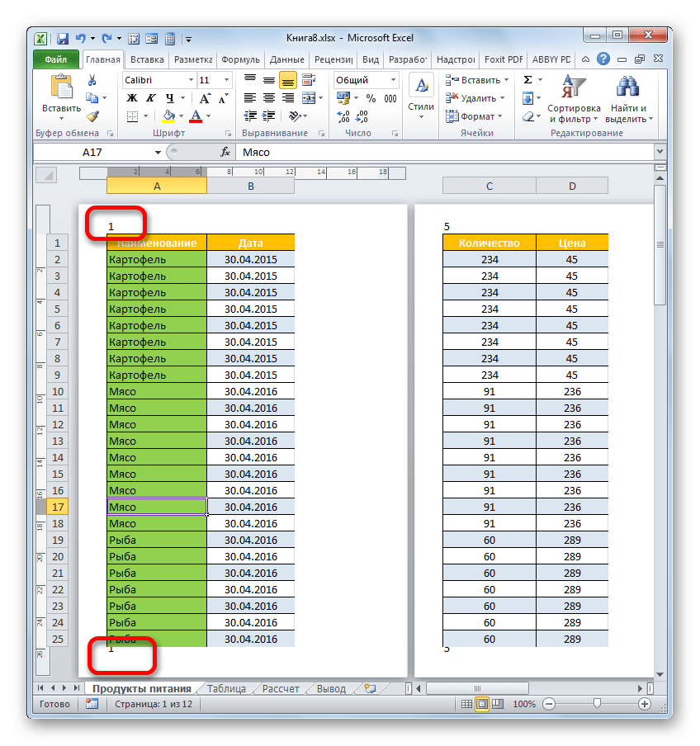Apply italic with the К button

151,98
